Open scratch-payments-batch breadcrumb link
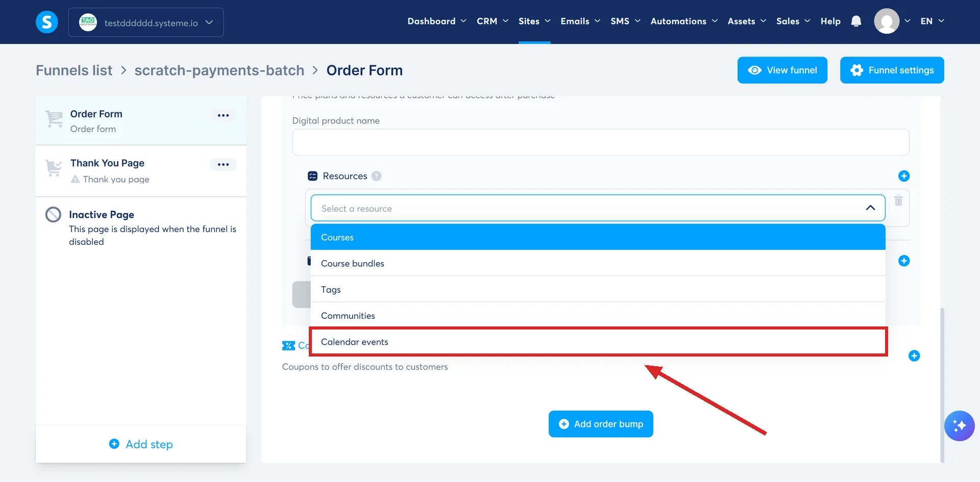This screenshot has width=980, height=482. point(219,70)
